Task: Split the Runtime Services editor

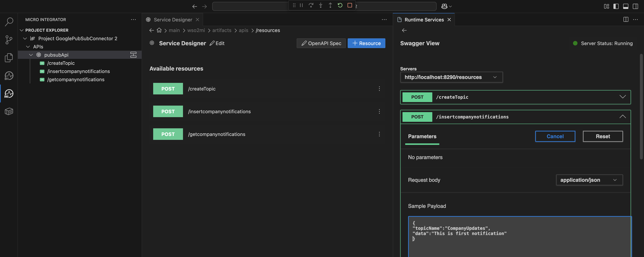Action: [x=626, y=20]
